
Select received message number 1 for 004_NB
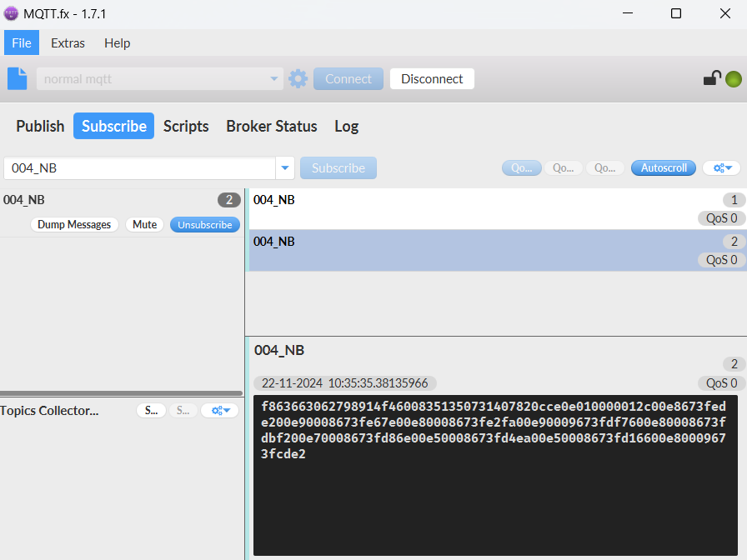[498, 209]
